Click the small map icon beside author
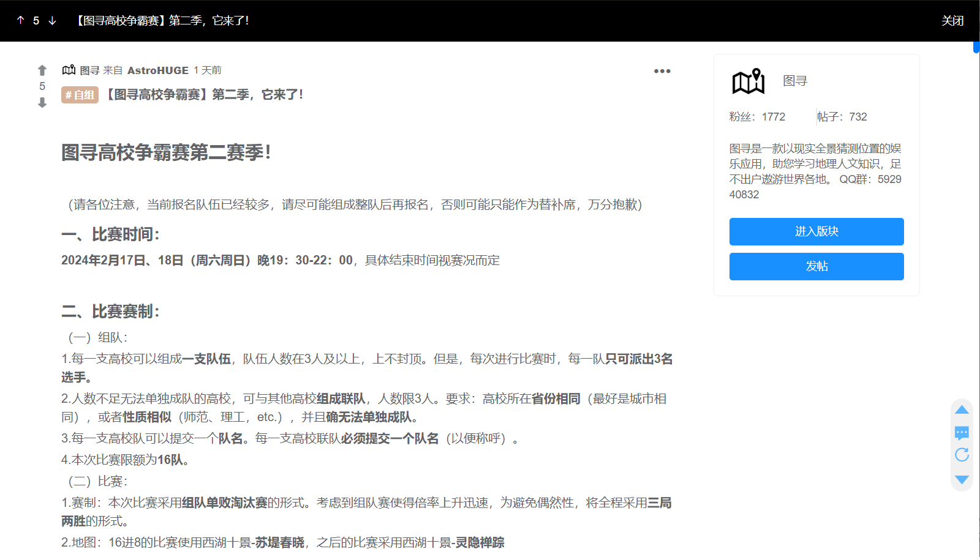Screen dimensions: 980x557 pos(69,70)
